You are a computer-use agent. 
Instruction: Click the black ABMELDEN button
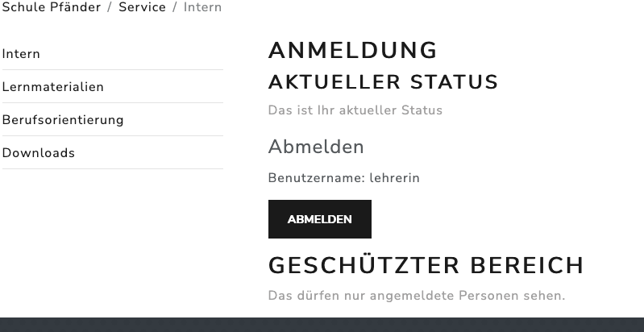(319, 219)
